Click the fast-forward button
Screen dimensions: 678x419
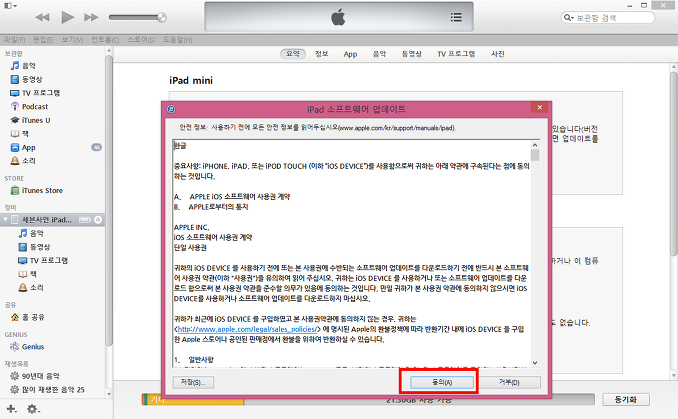coord(91,17)
